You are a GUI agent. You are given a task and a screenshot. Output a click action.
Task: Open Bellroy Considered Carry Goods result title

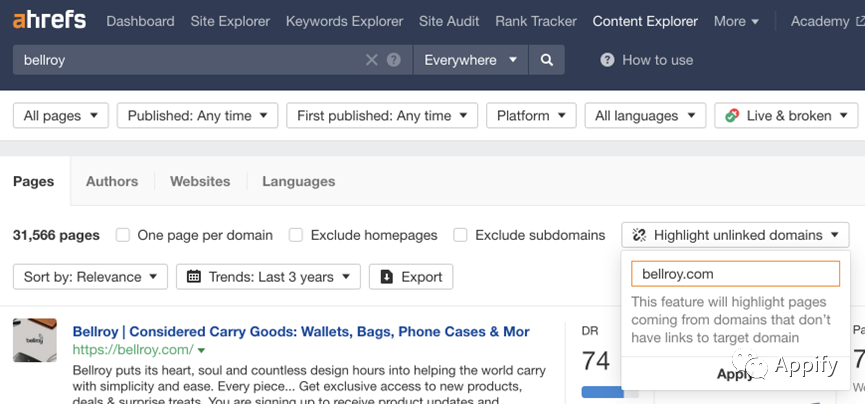tap(301, 332)
